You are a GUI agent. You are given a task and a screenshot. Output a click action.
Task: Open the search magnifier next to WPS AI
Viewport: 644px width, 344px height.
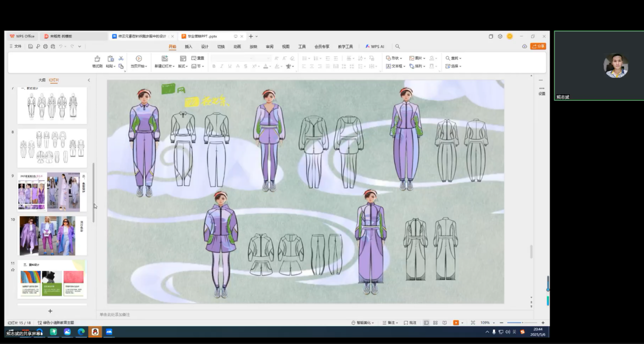click(x=397, y=46)
